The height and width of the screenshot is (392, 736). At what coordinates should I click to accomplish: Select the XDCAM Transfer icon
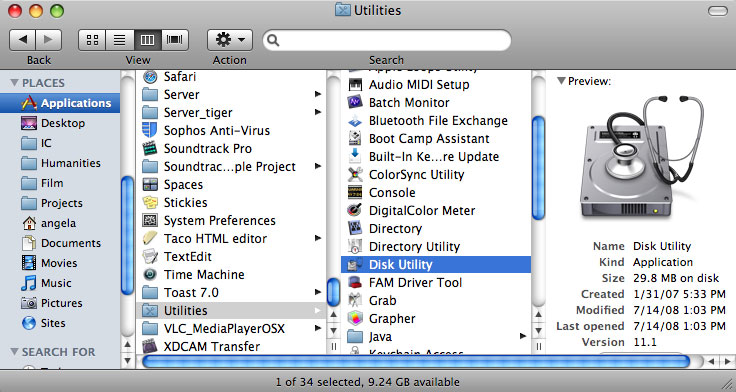150,346
